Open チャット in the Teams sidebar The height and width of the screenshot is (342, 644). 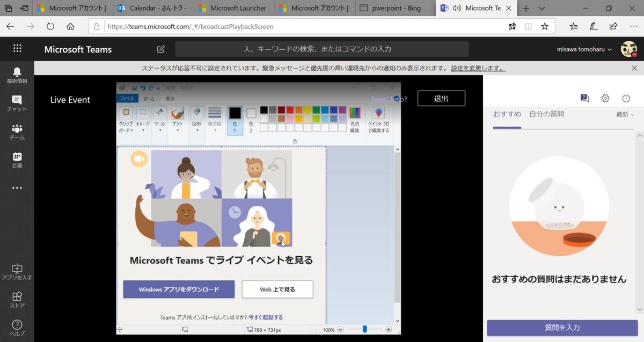[x=17, y=103]
